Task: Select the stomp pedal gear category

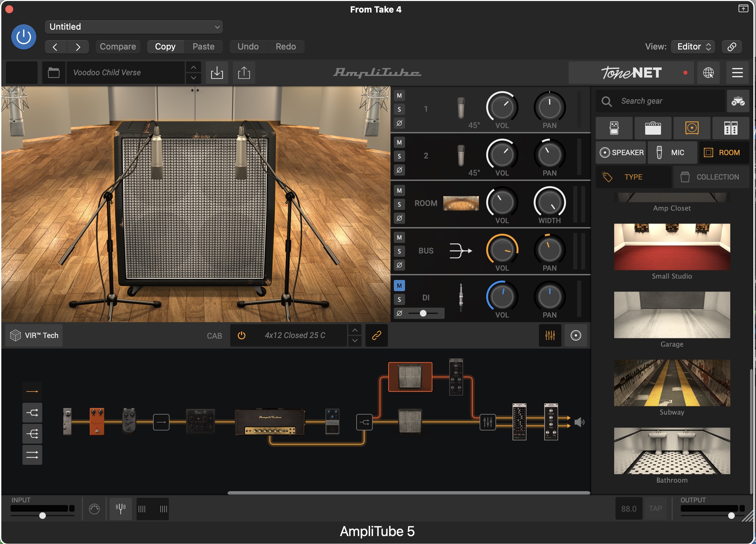Action: coord(614,128)
